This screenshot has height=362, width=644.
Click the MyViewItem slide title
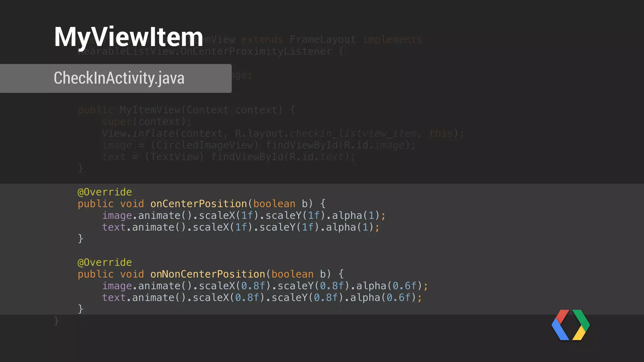[x=129, y=37]
